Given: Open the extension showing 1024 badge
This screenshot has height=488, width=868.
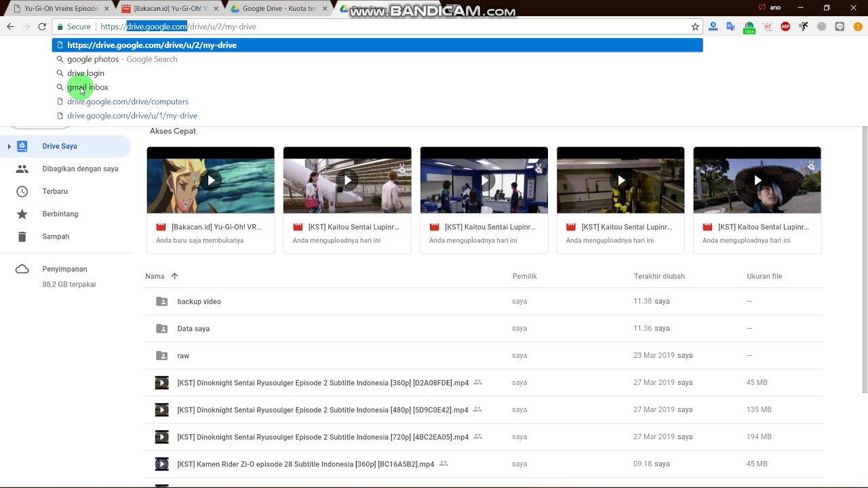Looking at the screenshot, I should coord(749,28).
